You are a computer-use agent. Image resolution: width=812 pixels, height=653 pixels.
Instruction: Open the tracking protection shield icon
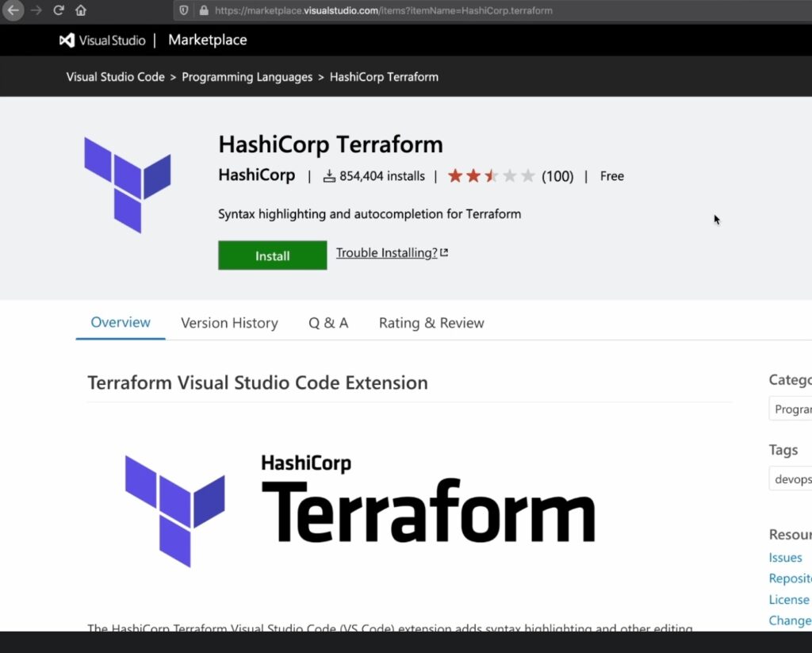(184, 10)
